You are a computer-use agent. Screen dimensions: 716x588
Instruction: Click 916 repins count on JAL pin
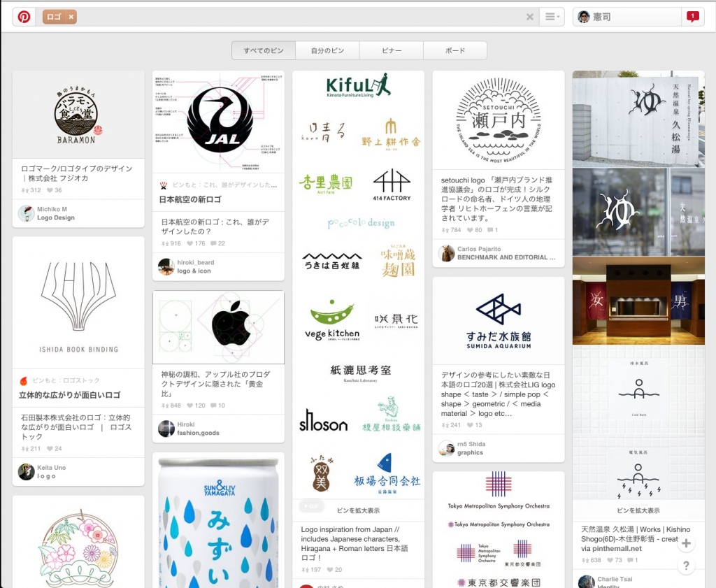click(x=171, y=243)
